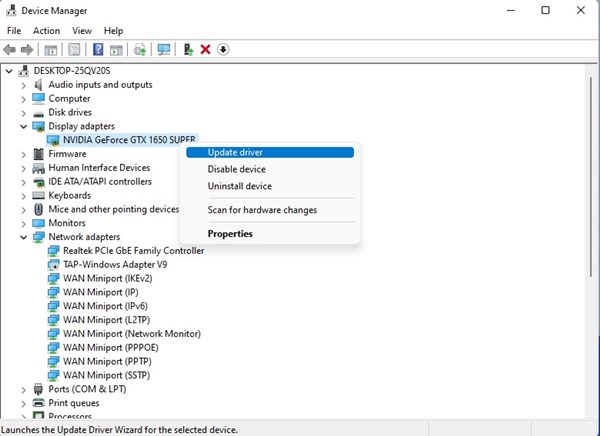Select WAN Miniport (SSTP)
600x436 pixels.
(106, 375)
